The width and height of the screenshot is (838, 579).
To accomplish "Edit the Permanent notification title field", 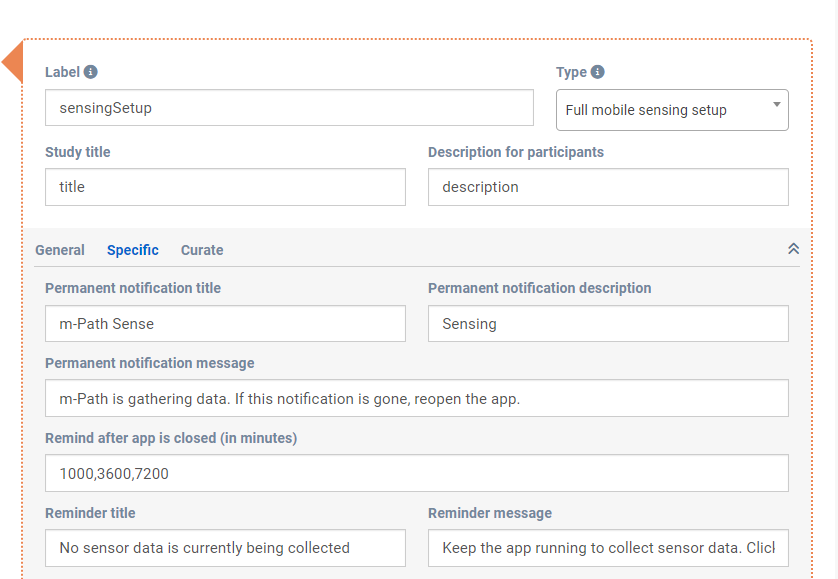I will (x=225, y=324).
